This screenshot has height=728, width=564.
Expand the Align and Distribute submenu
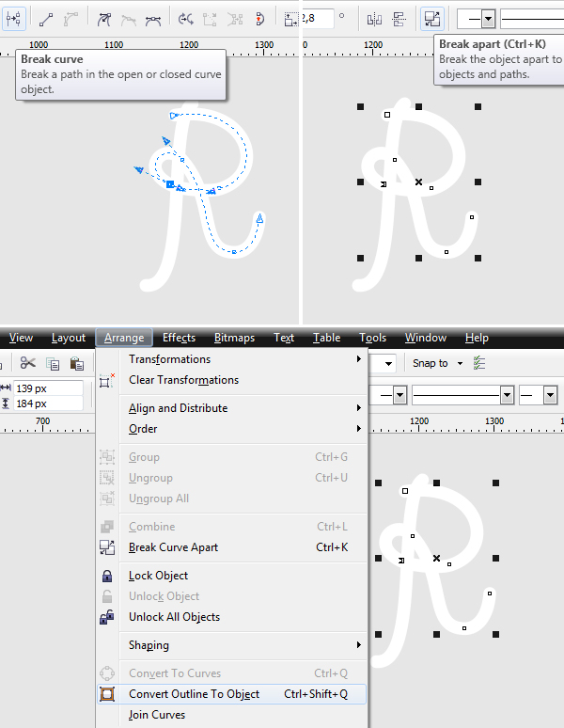(x=232, y=408)
